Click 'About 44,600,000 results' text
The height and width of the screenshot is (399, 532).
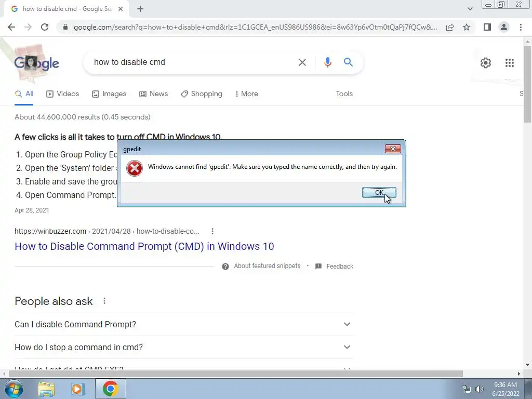pyautogui.click(x=83, y=117)
